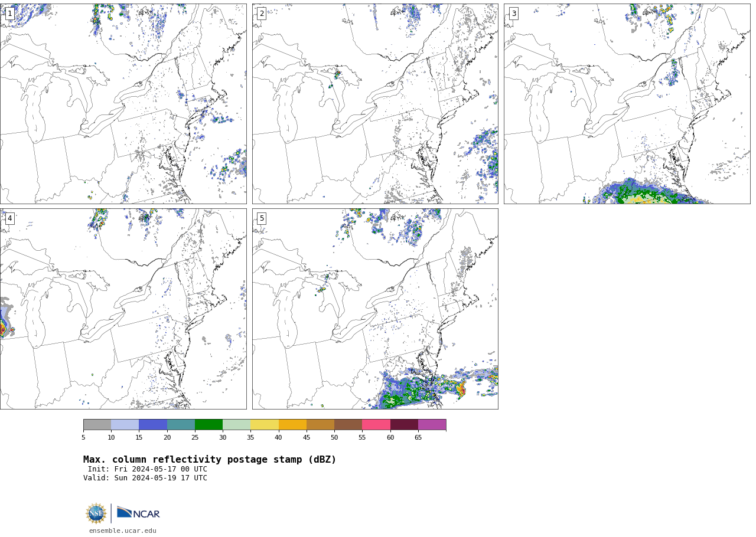Image resolution: width=756 pixels, height=537 pixels.
Task: Click the NCAR logo
Action: [138, 513]
